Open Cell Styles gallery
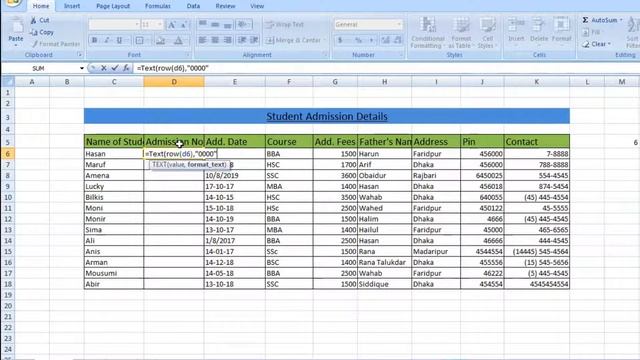Viewport: 640px width, 360px height. pyautogui.click(x=487, y=33)
